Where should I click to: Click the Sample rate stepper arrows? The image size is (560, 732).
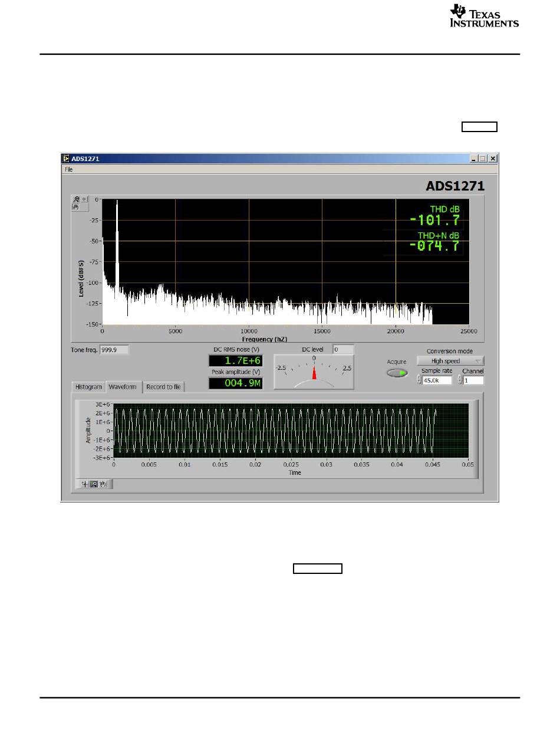click(x=419, y=380)
